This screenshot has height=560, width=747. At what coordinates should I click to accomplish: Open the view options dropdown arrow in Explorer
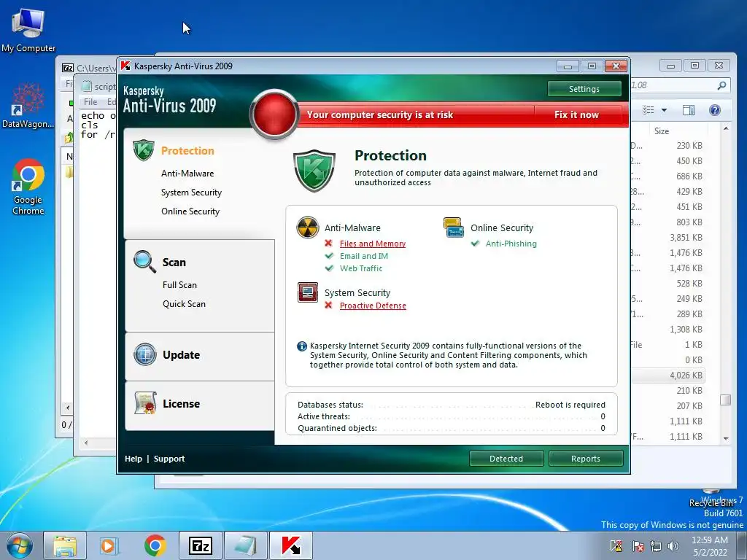(664, 111)
